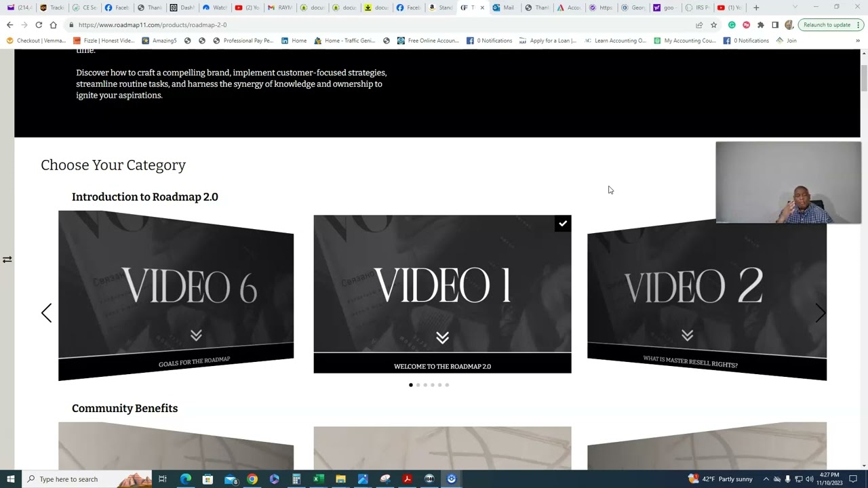The image size is (868, 488).
Task: Click the Relaunch to update button
Action: (826, 25)
